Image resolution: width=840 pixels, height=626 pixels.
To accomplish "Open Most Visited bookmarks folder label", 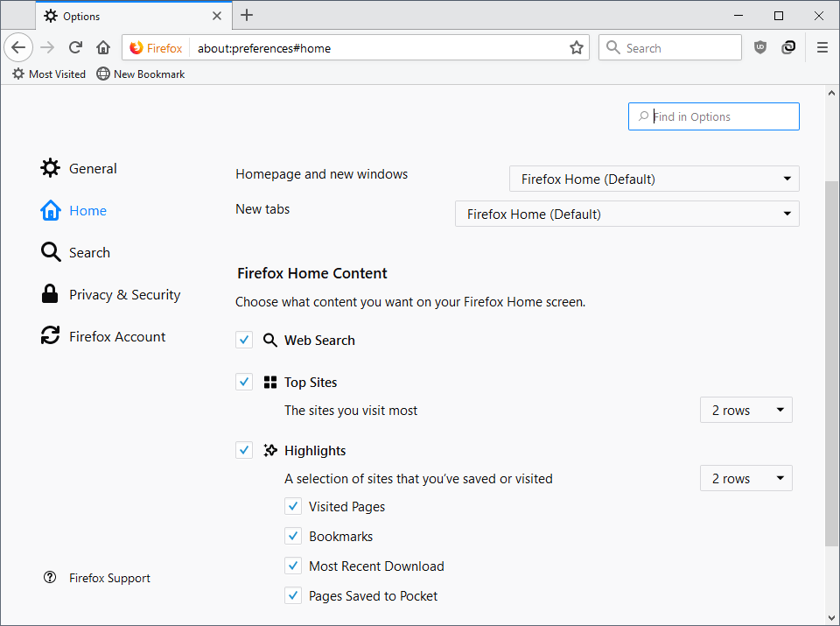I will [58, 74].
